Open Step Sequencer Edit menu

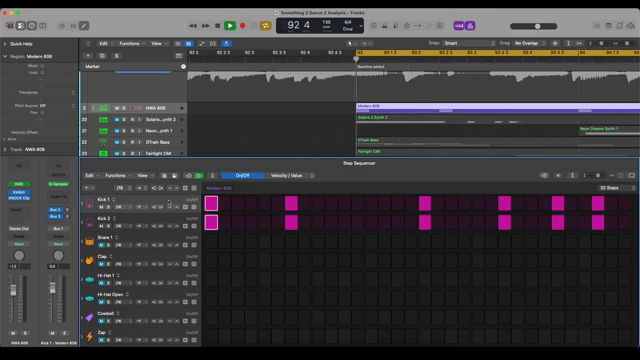pyautogui.click(x=91, y=176)
